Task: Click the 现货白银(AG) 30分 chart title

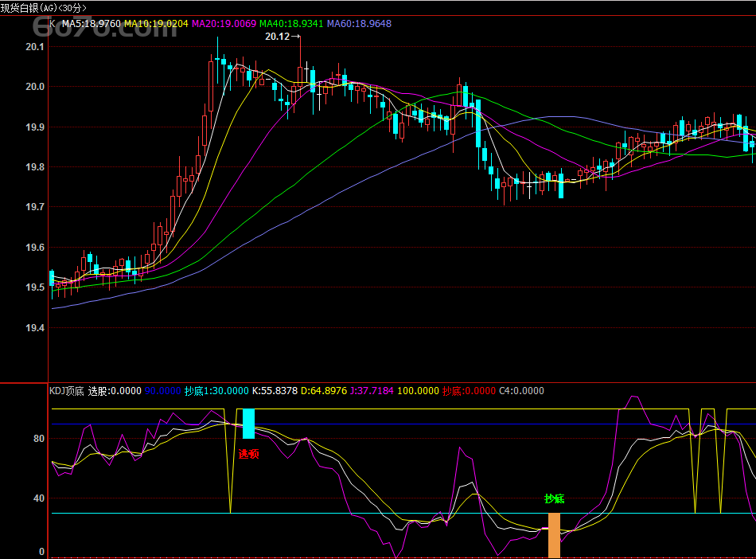Action: (44, 8)
